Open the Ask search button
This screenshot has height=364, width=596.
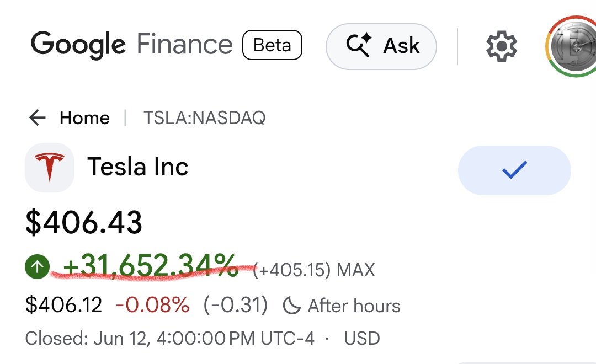381,46
